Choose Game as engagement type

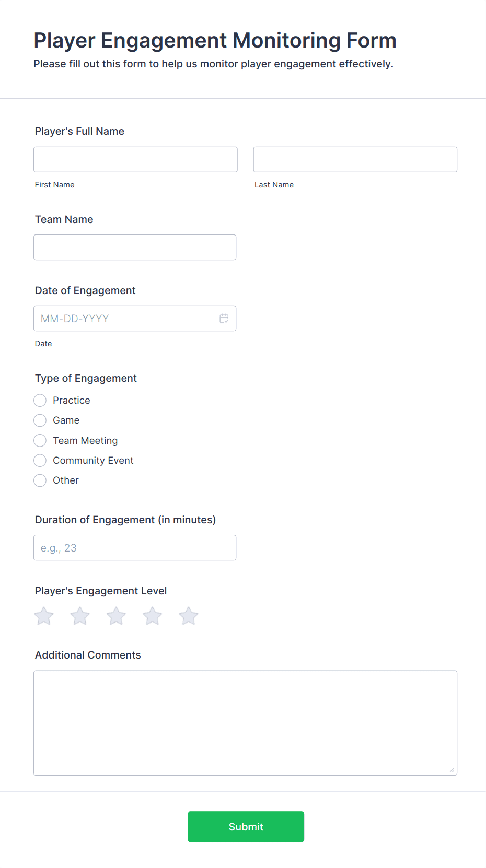(x=40, y=420)
